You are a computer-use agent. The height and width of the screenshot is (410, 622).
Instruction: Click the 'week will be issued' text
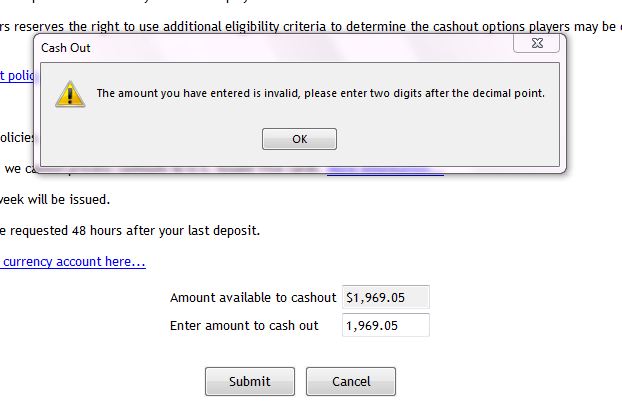(55, 199)
